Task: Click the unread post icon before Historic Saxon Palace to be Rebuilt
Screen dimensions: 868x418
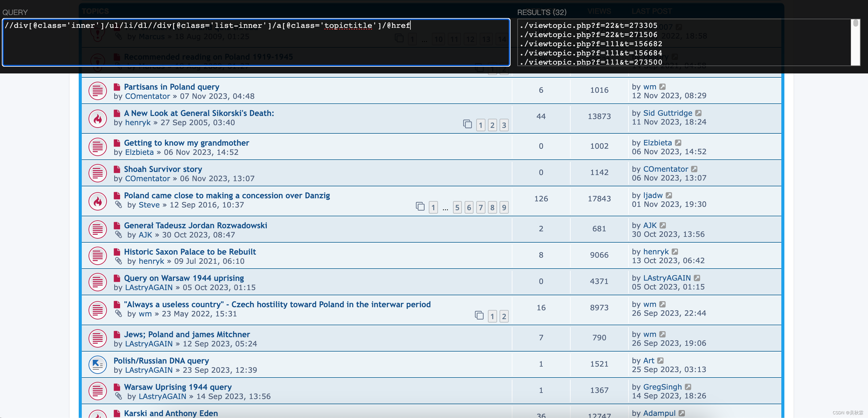Action: [117, 252]
